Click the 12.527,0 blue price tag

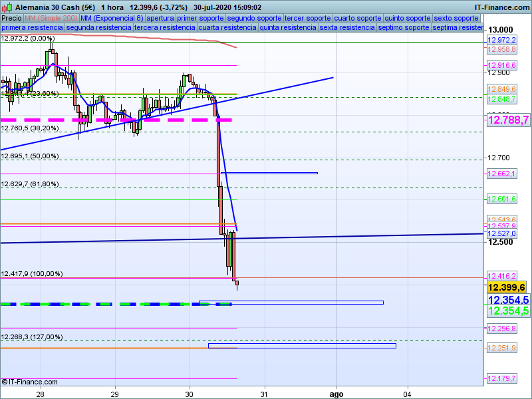pos(502,233)
